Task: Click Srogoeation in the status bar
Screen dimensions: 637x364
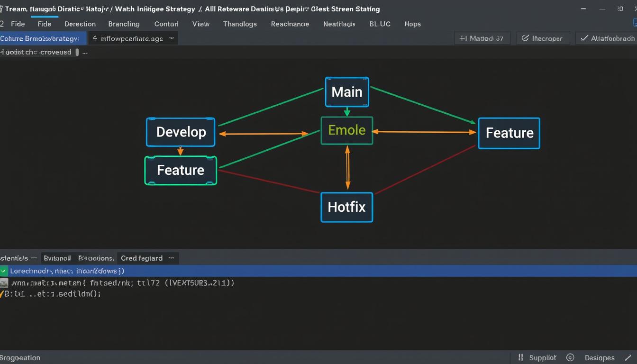Action: click(x=20, y=358)
